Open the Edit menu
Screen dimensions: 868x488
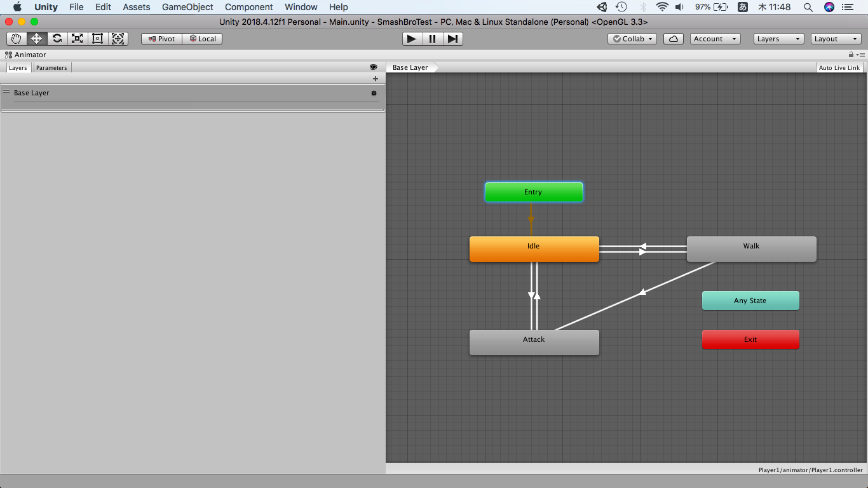pos(103,7)
